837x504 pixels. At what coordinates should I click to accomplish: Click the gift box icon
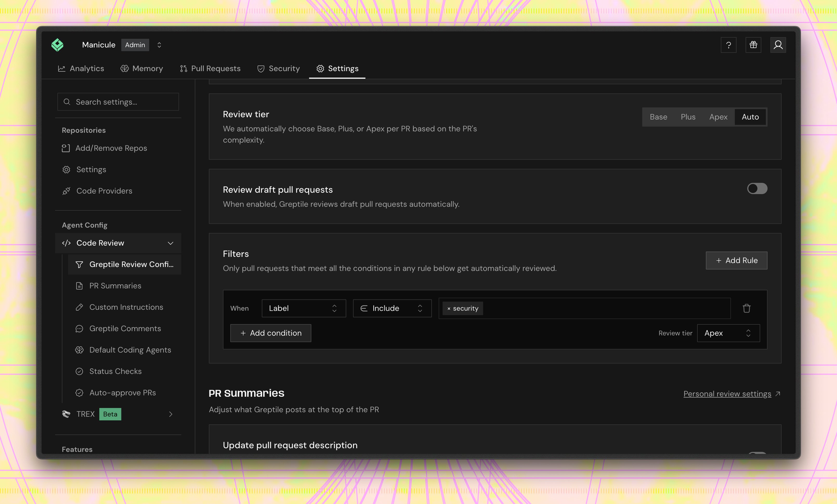[x=753, y=45]
